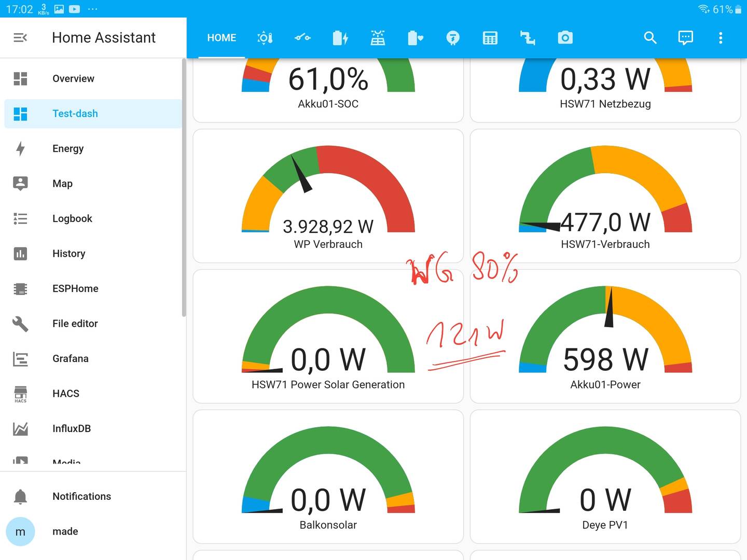Tap the battery level indicator

727,9
